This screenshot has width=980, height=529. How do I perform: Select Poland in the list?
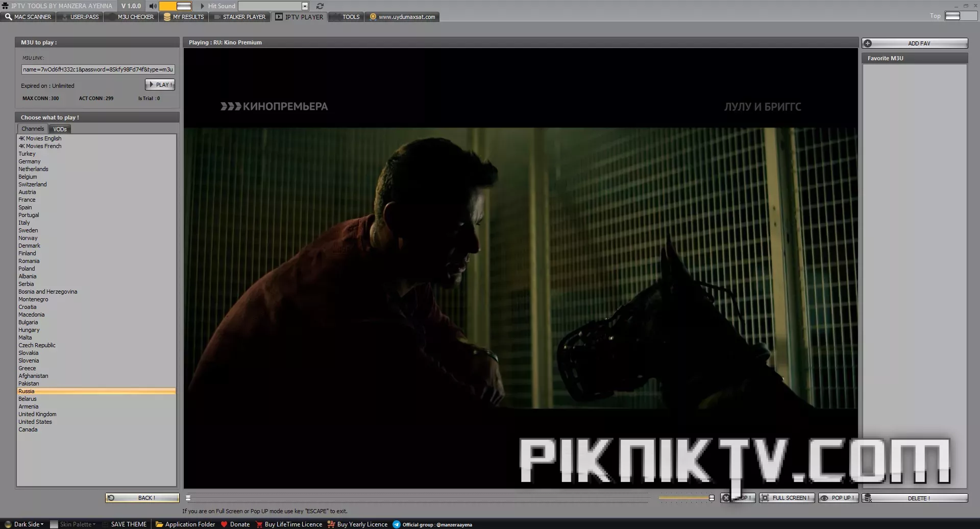[96, 269]
